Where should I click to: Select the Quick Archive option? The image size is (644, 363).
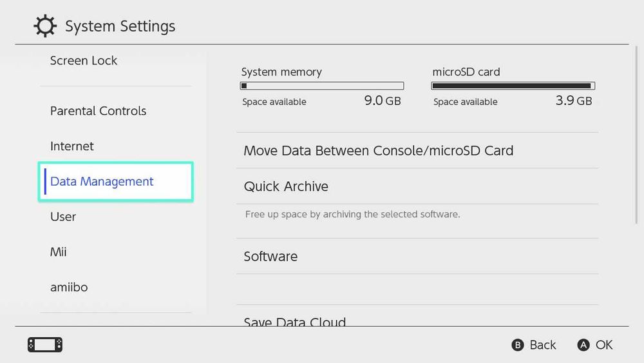(x=286, y=186)
